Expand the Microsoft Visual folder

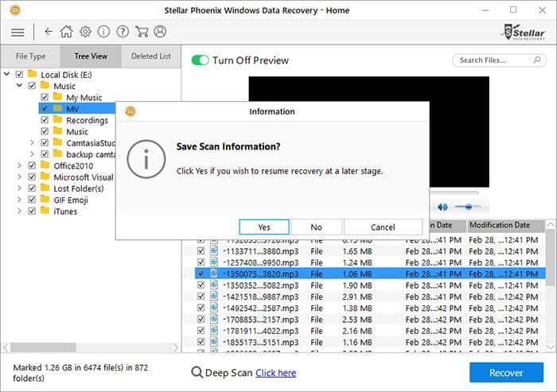(x=20, y=177)
